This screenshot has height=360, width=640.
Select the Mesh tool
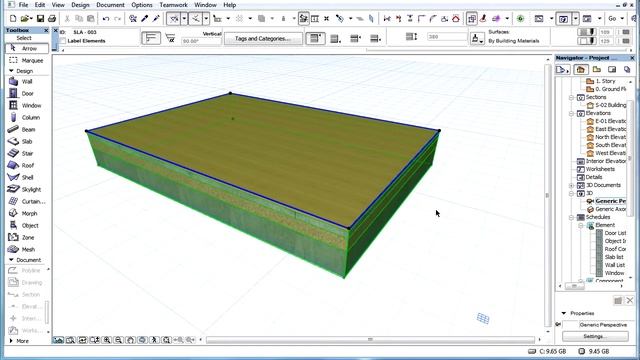point(27,249)
